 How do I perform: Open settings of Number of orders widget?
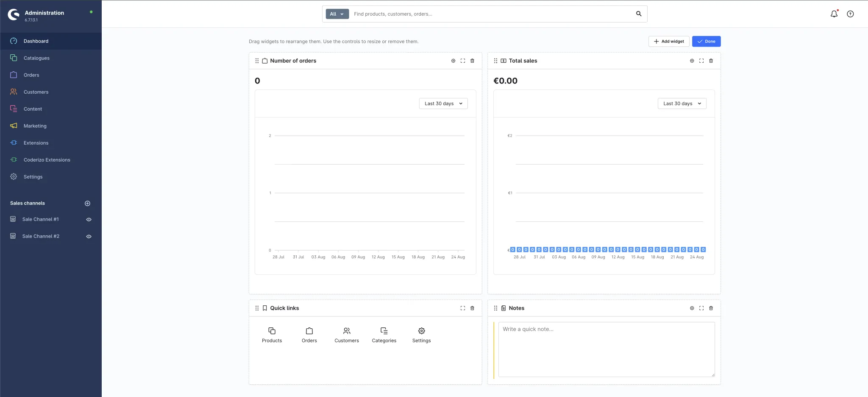click(453, 61)
